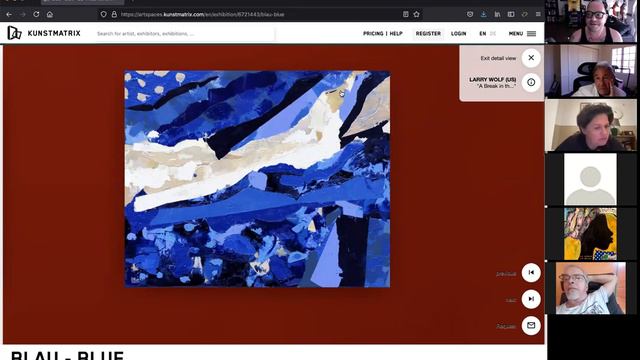Select the bottom video participant reclining
Screen dimensions: 640x360
tap(591, 288)
